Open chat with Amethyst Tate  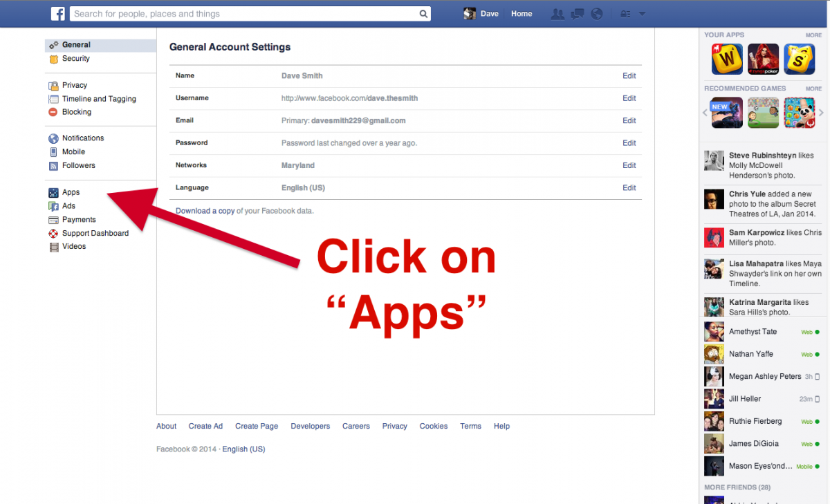(753, 332)
